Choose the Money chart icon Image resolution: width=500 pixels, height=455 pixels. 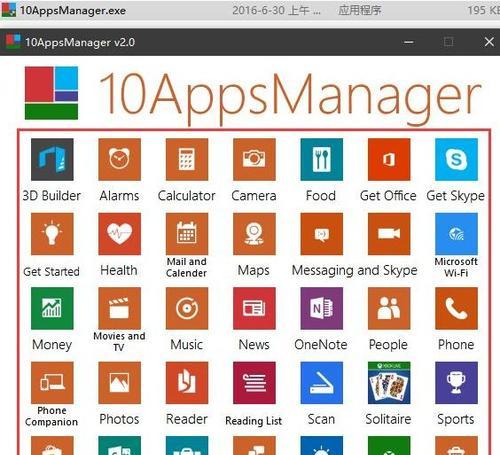pos(52,308)
